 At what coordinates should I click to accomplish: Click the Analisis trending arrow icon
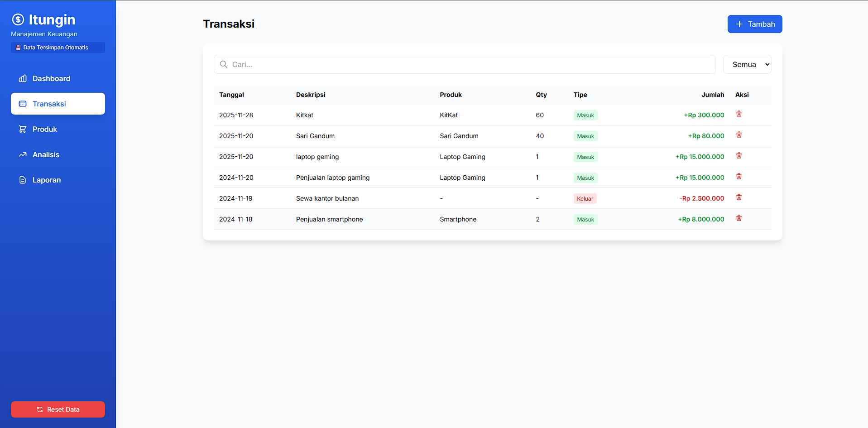[23, 154]
